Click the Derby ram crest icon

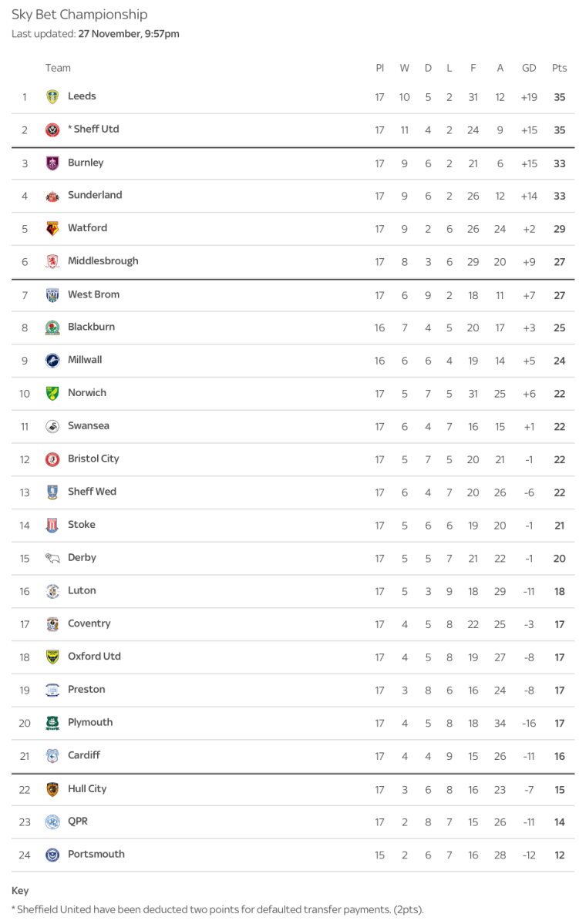coord(52,559)
